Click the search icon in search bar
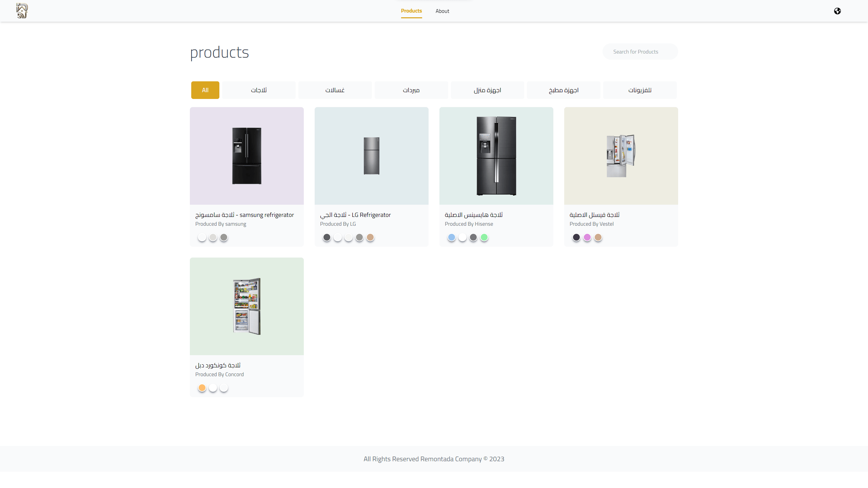Viewport: 868px width, 488px height. coord(610,52)
